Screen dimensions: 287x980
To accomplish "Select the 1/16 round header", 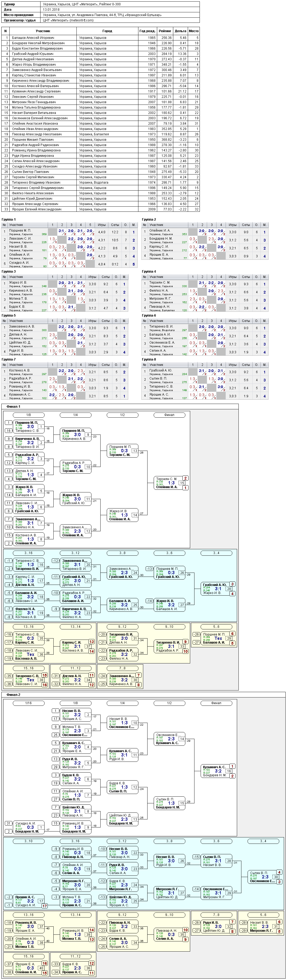I will pyautogui.click(x=28, y=703).
